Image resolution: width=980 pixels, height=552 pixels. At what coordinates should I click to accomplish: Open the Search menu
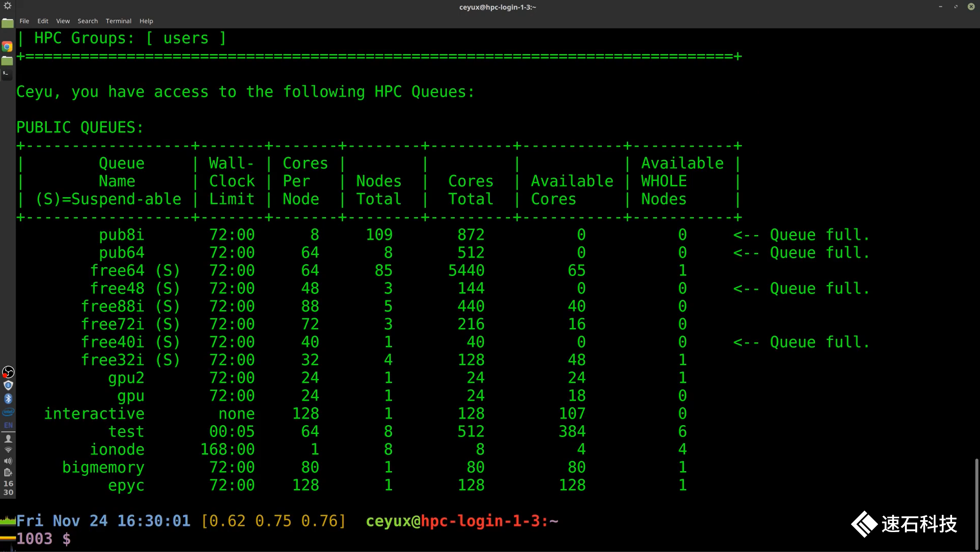(87, 21)
